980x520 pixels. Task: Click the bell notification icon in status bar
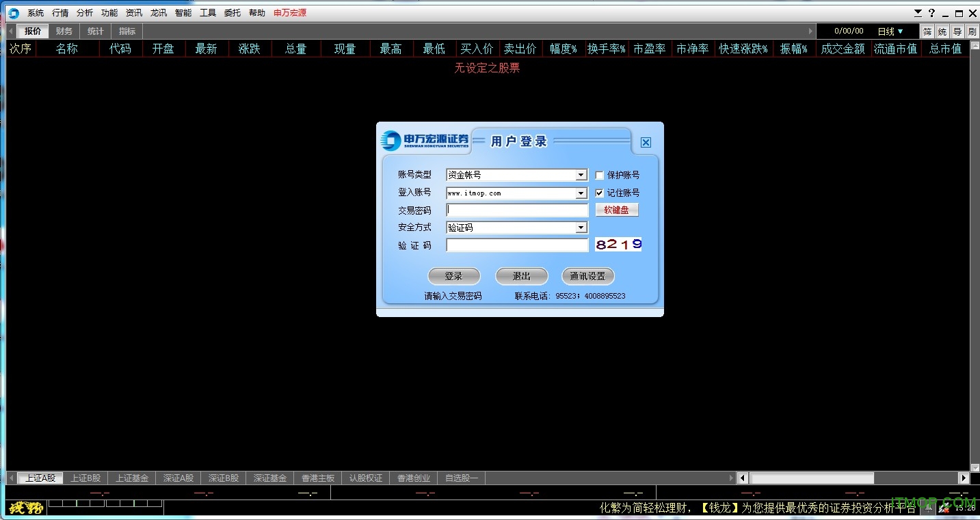(928, 508)
